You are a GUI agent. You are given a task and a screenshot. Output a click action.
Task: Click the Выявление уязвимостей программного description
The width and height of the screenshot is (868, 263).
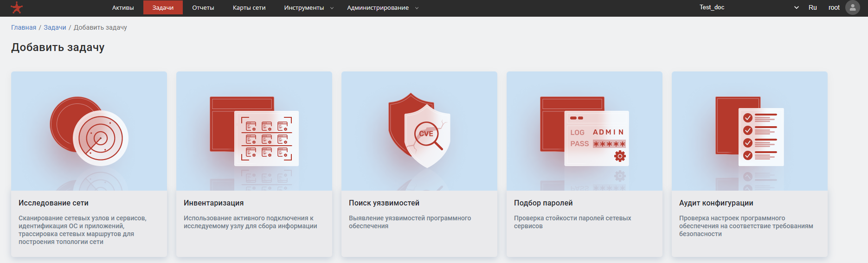[410, 222]
